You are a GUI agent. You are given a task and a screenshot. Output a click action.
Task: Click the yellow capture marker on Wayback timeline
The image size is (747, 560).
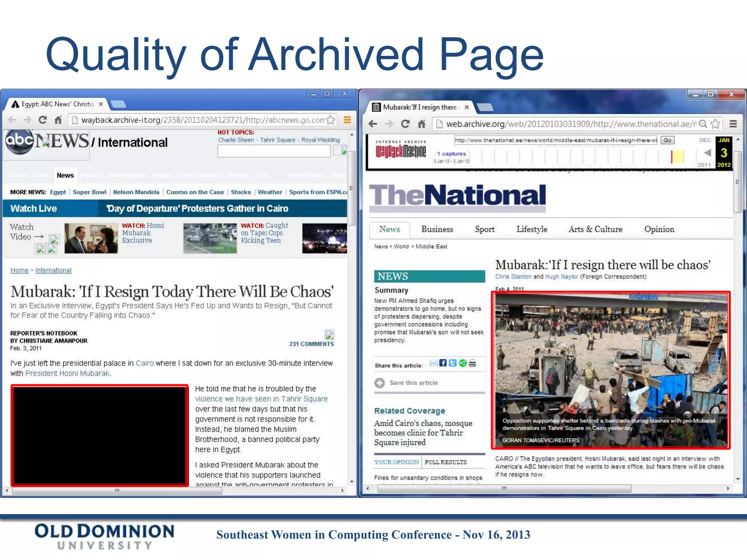click(x=677, y=157)
